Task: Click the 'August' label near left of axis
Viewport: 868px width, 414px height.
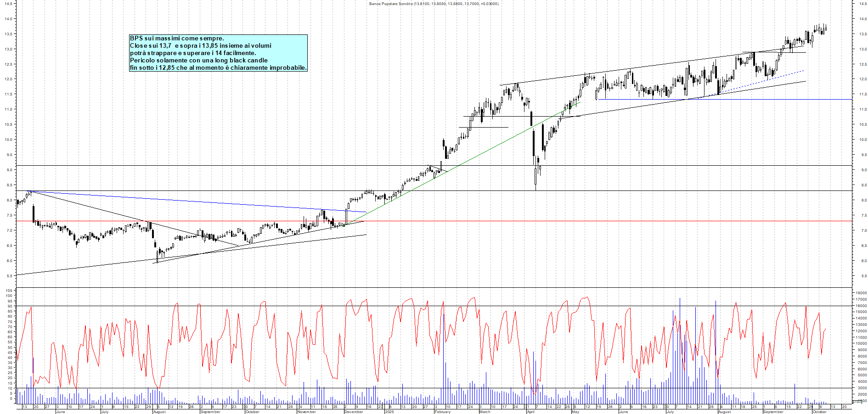Action: tap(159, 412)
